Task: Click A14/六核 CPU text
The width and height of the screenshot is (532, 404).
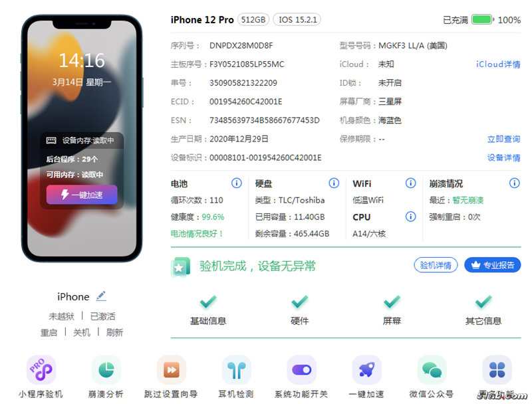Action: pyautogui.click(x=369, y=233)
